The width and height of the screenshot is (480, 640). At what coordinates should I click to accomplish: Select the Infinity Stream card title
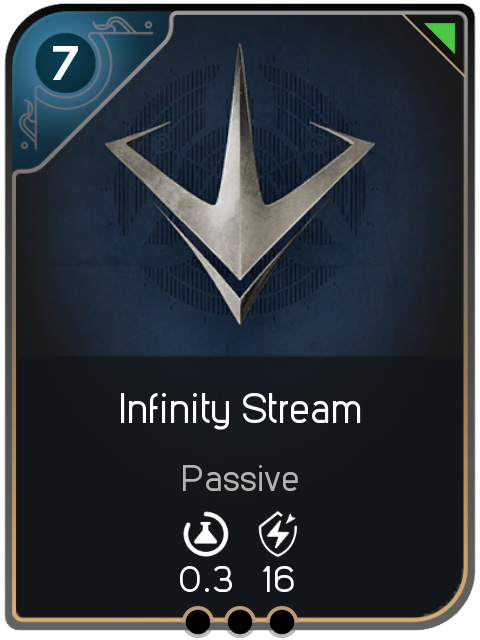[x=240, y=410]
